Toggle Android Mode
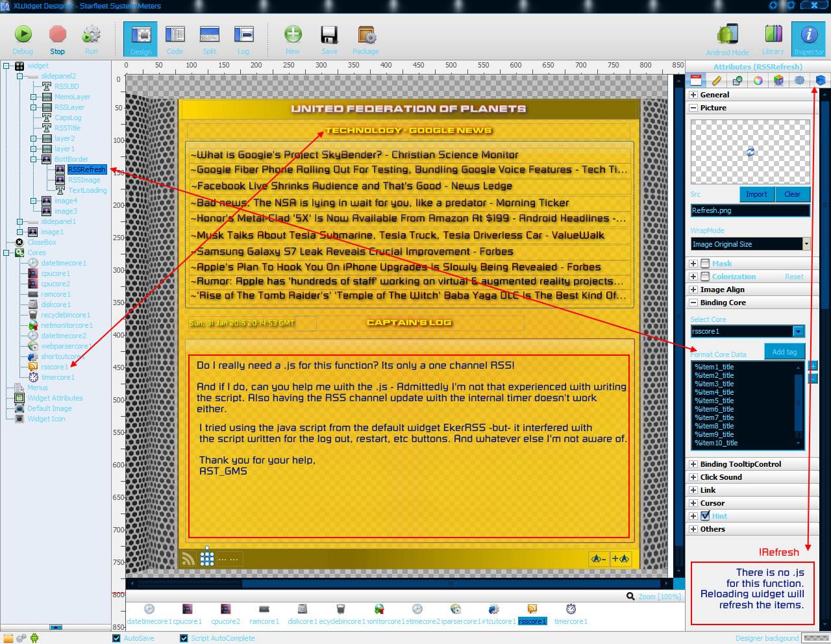Image resolution: width=831 pixels, height=644 pixels. pyautogui.click(x=727, y=39)
